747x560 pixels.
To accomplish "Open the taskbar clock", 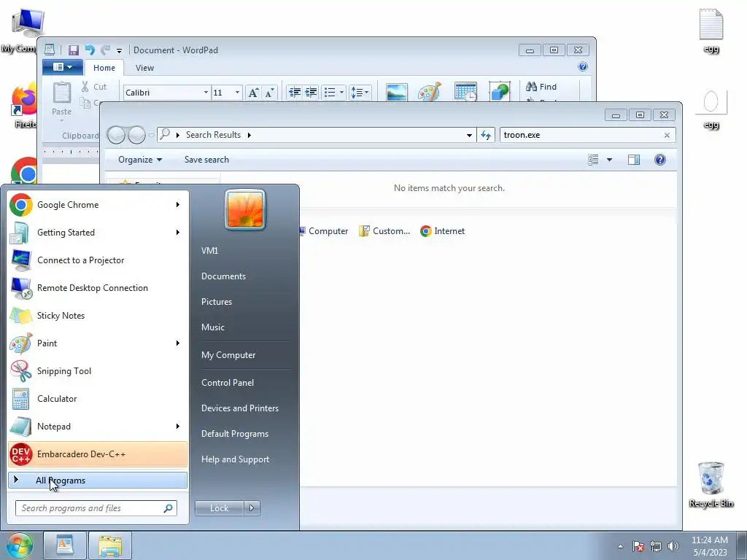I will (710, 546).
